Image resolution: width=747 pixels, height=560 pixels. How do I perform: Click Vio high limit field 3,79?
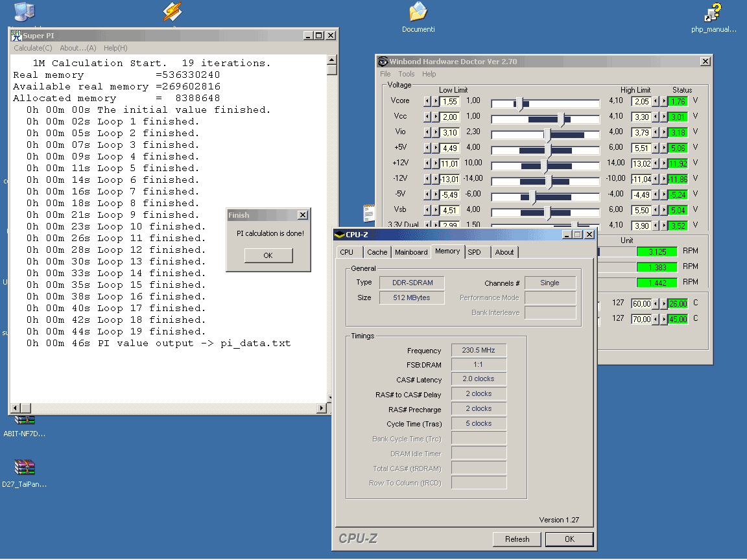click(641, 132)
